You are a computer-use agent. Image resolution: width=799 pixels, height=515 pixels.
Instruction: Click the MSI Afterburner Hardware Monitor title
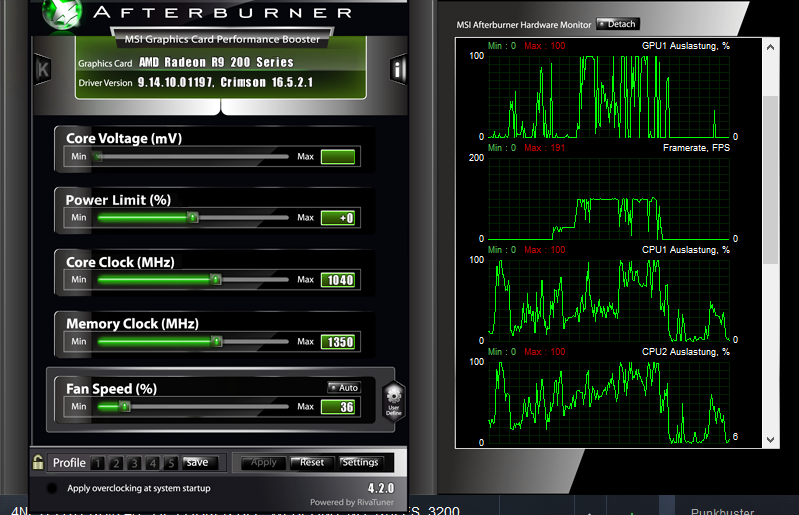[x=523, y=24]
